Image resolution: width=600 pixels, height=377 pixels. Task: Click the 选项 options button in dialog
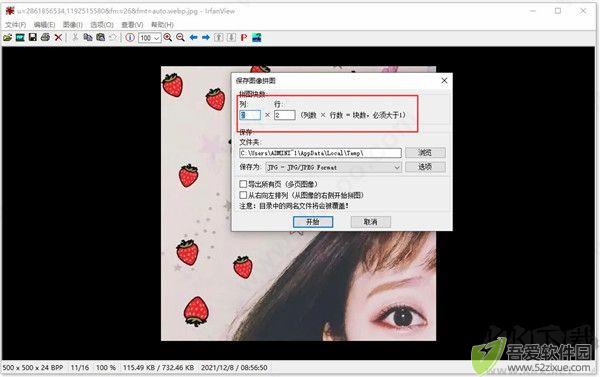tap(425, 167)
